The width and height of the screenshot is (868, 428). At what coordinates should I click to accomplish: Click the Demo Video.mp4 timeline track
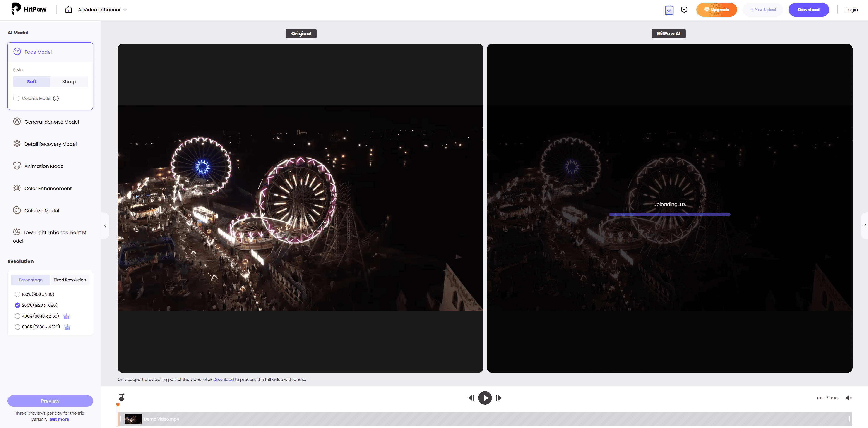(x=485, y=419)
